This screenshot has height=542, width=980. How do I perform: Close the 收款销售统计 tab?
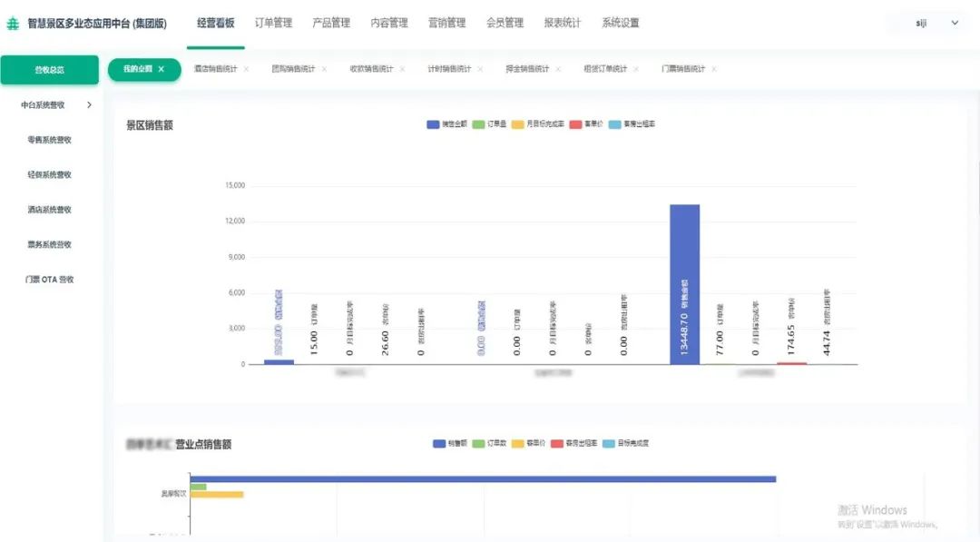(x=402, y=69)
